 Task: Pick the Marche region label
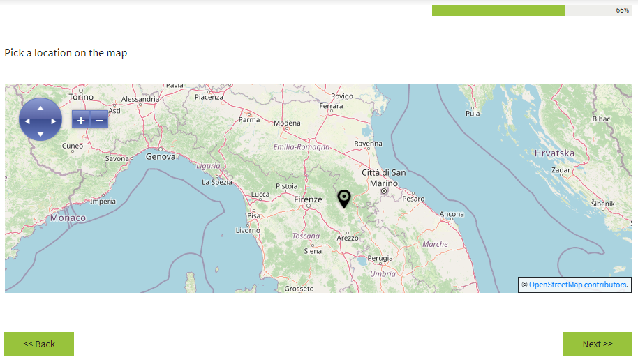point(435,244)
